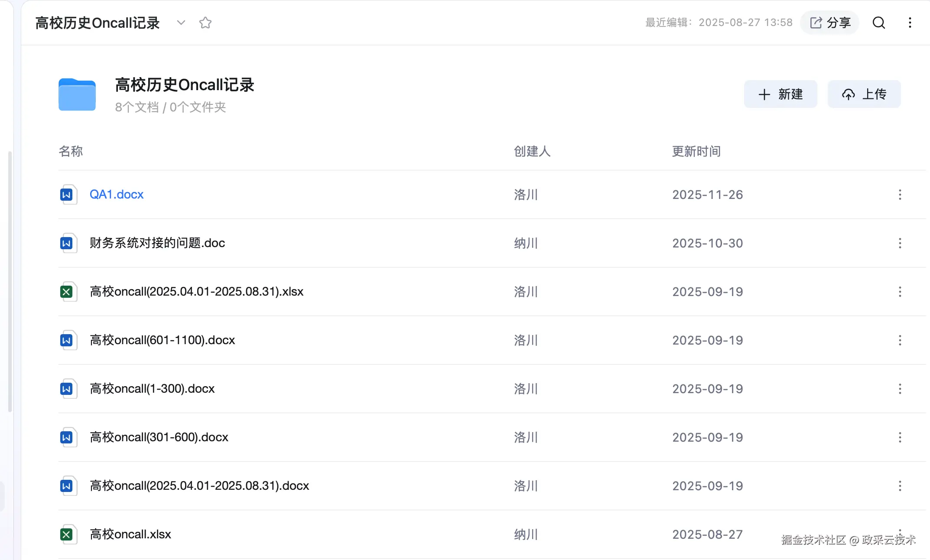Open the more-options menu for QA1.docx

pyautogui.click(x=900, y=195)
